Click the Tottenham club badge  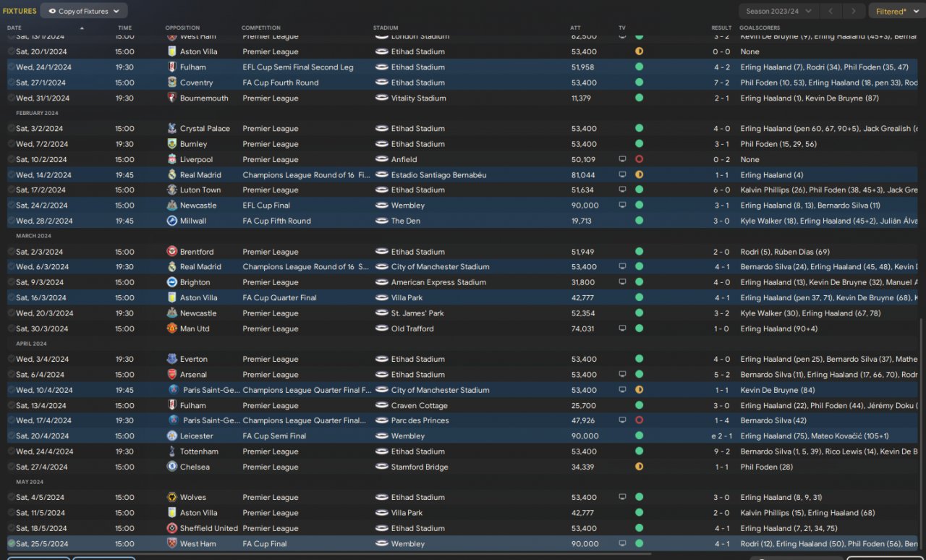pyautogui.click(x=171, y=451)
